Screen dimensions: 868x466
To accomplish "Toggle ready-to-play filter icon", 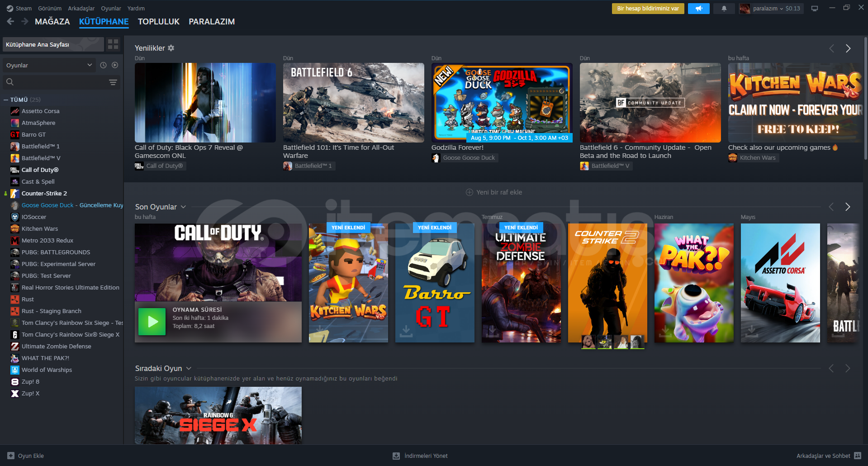I will pos(115,65).
